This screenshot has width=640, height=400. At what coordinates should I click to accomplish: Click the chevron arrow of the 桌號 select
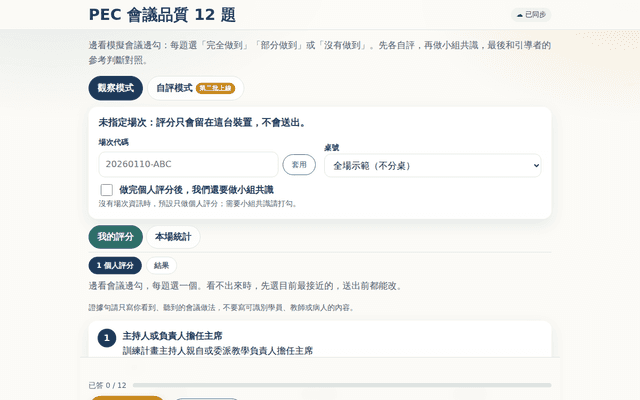[x=536, y=165]
